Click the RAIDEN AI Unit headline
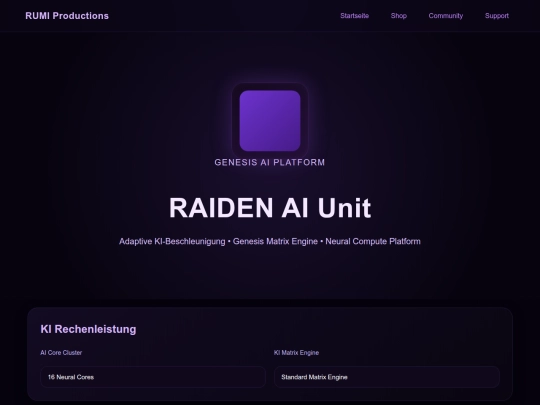This screenshot has height=405, width=540. [x=270, y=208]
